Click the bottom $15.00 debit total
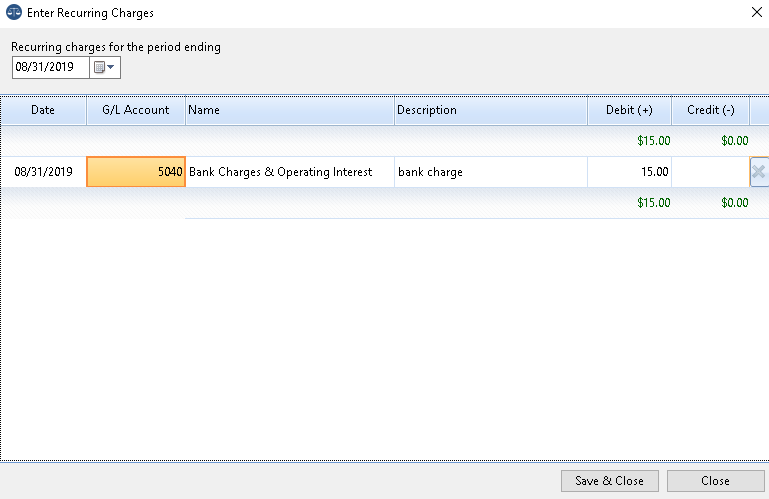The width and height of the screenshot is (769, 499). click(x=654, y=203)
